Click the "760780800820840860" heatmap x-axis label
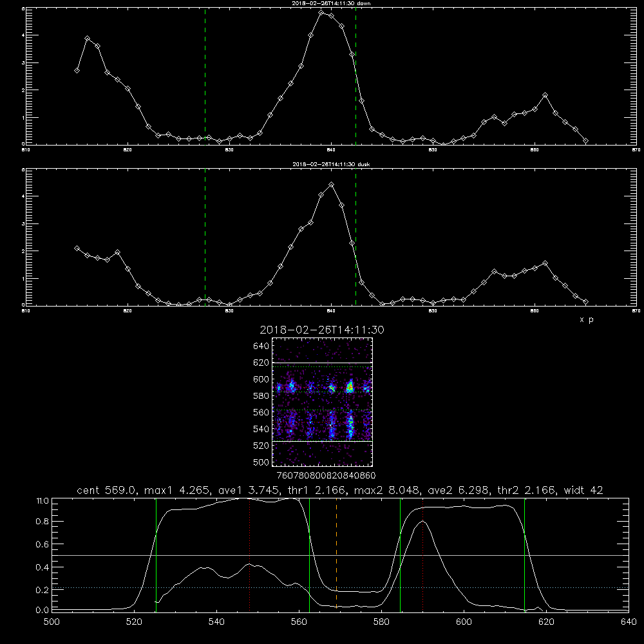Screen dimensions: 644x644 pos(326,475)
